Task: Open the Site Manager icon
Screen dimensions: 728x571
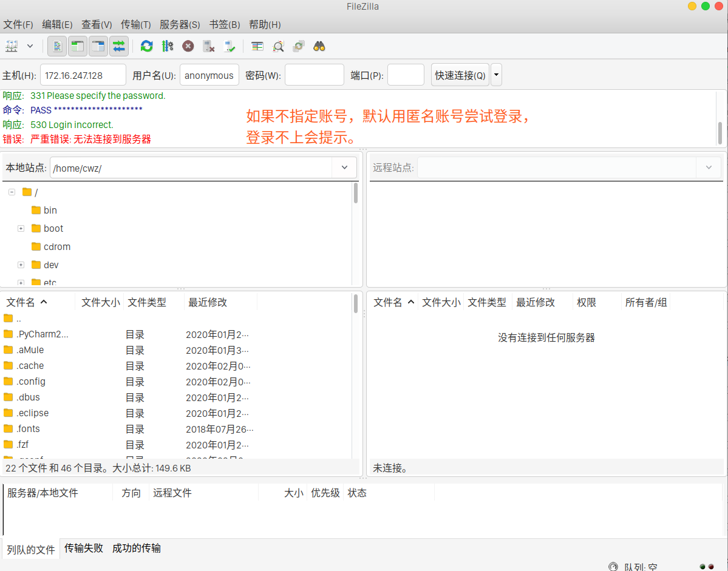Action: point(12,46)
